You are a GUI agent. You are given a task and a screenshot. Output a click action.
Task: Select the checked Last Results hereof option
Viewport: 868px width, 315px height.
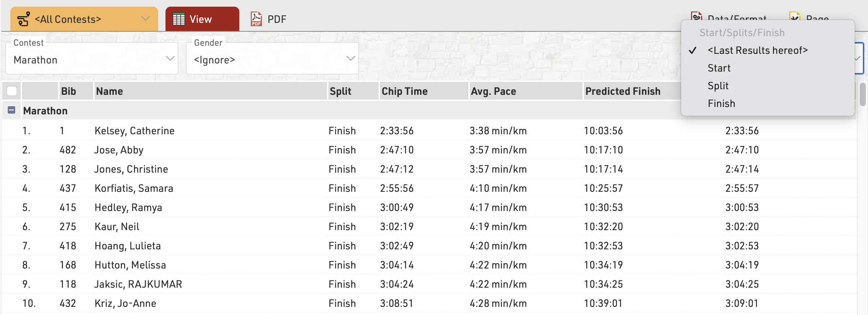click(757, 51)
